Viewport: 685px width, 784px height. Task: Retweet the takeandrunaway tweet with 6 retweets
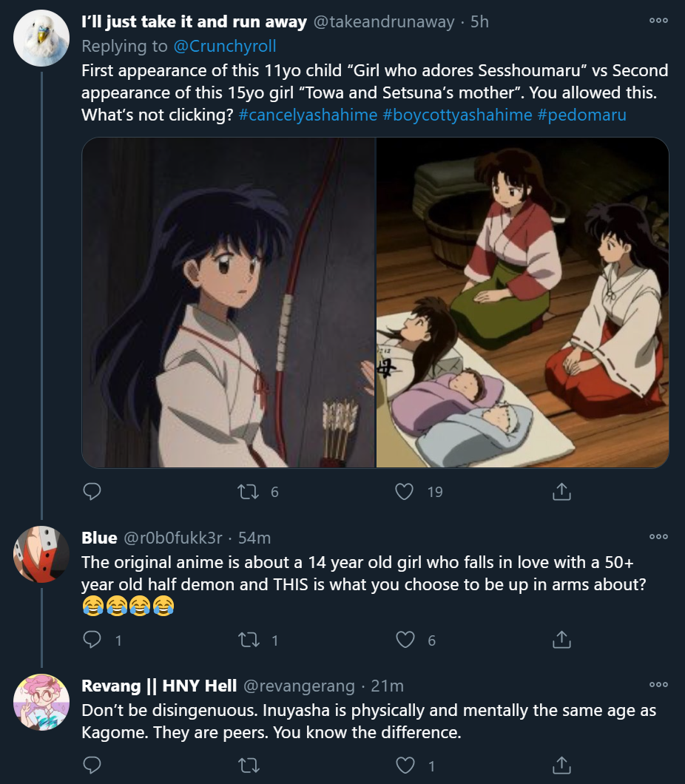click(248, 492)
